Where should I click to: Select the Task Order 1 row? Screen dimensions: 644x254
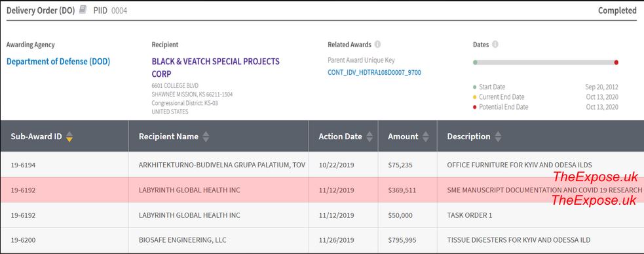click(x=322, y=215)
